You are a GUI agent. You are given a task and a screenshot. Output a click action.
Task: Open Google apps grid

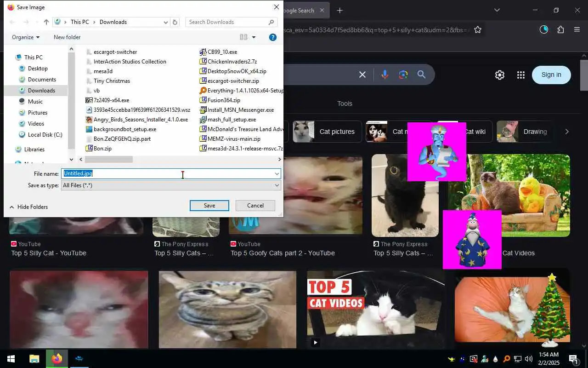click(x=520, y=75)
